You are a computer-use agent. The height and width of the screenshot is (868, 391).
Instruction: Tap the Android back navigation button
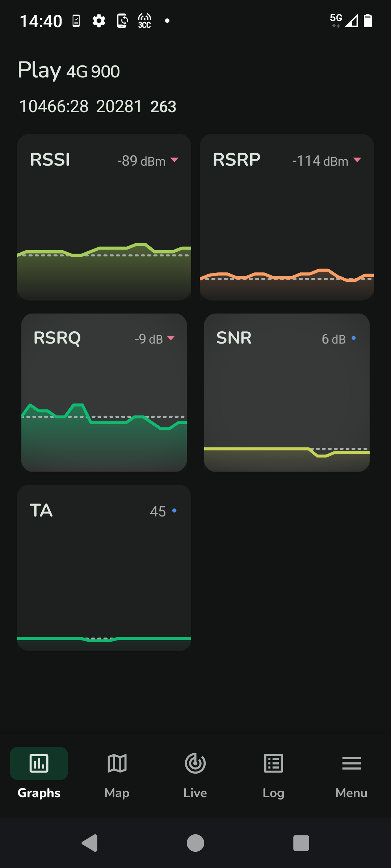[x=90, y=843]
